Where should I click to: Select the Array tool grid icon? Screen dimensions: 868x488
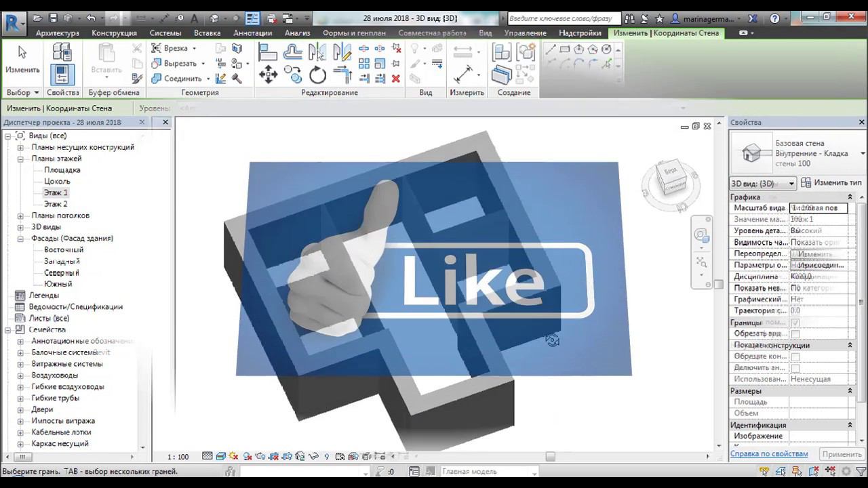click(x=364, y=64)
